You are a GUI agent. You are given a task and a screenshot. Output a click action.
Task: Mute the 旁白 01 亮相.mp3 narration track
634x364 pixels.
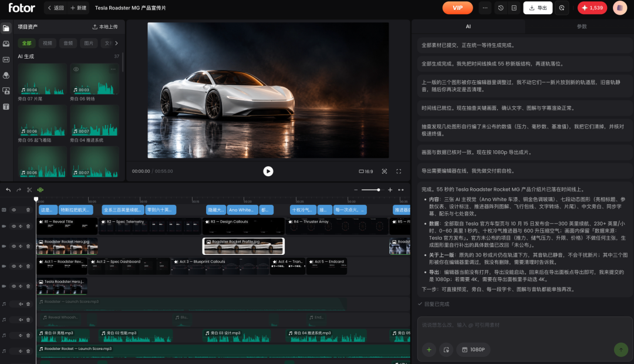pyautogui.click(x=21, y=335)
